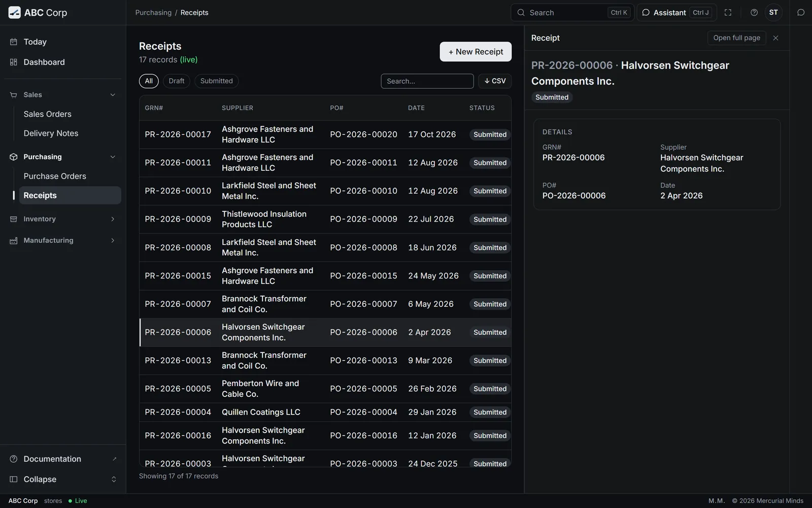The image size is (812, 508).
Task: Open Delivery Notes in sidebar
Action: [70, 134]
